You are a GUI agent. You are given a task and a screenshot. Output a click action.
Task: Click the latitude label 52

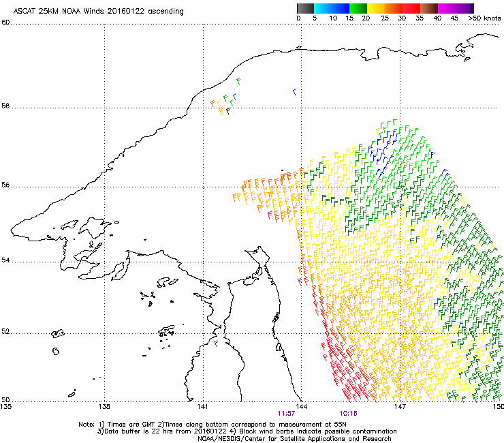5,332
